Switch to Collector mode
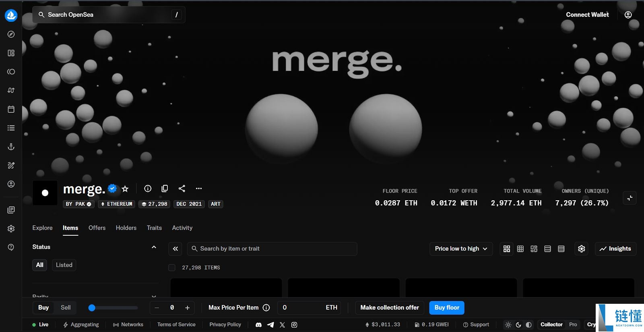 pyautogui.click(x=551, y=325)
